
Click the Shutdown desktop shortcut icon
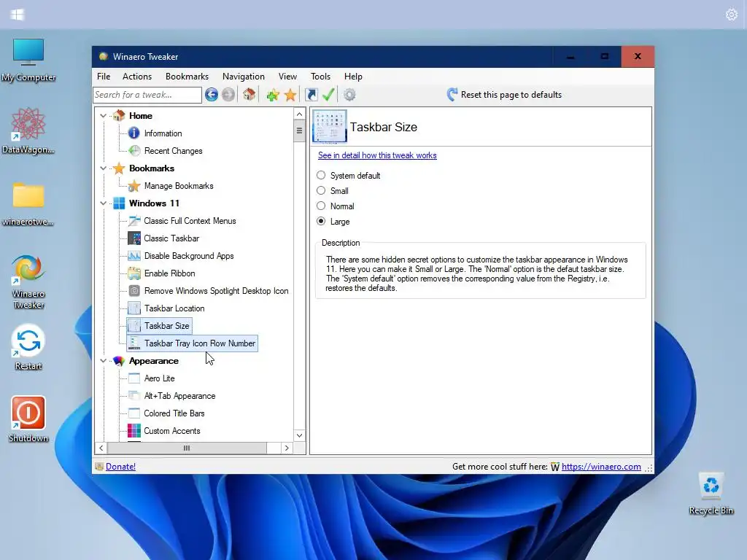coord(28,419)
